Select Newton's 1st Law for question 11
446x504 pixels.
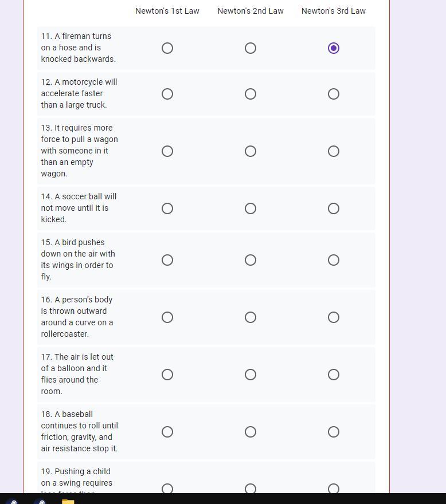point(167,48)
